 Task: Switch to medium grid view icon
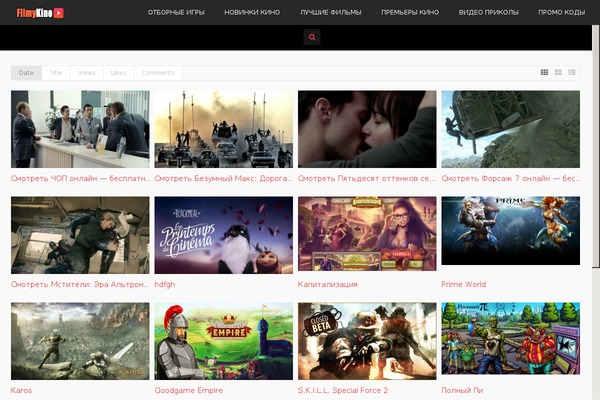558,72
